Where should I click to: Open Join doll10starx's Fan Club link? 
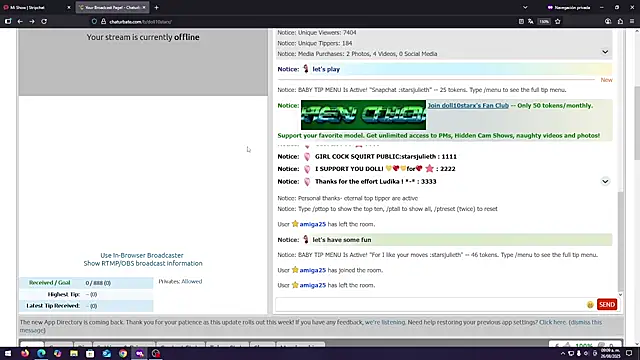468,105
